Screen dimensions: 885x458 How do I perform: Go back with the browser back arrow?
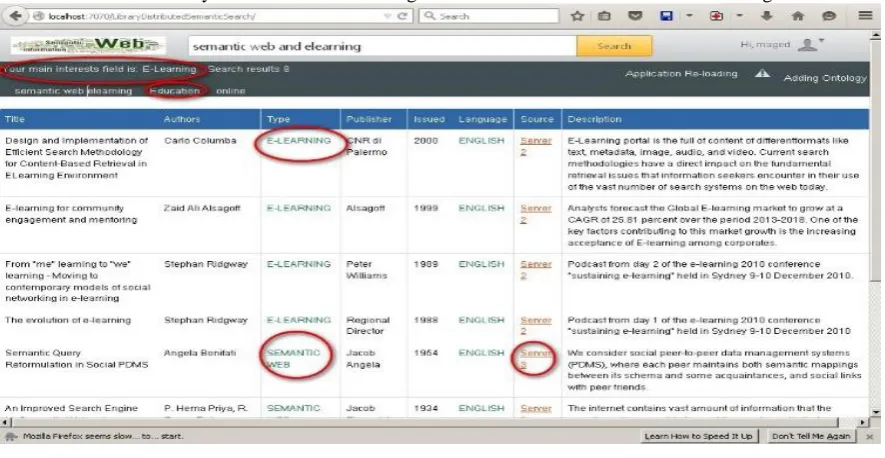click(x=16, y=16)
